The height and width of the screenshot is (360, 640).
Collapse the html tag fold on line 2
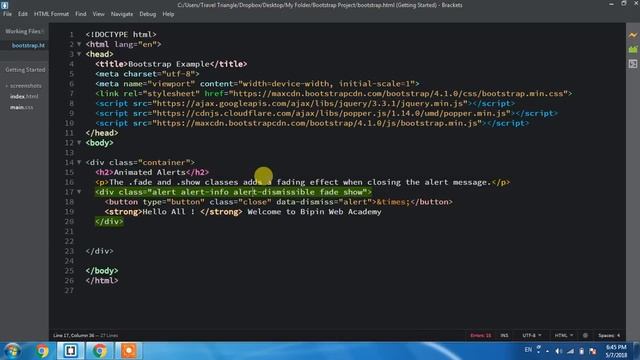click(x=79, y=44)
